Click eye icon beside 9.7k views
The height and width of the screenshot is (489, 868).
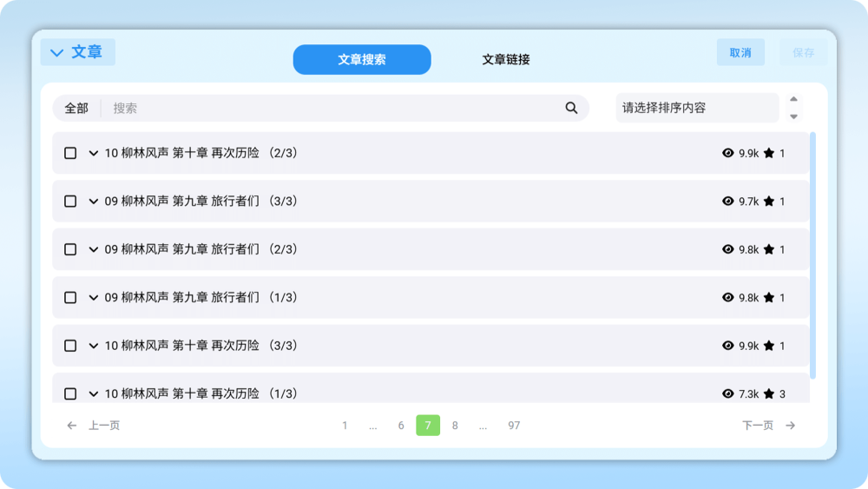[728, 201]
